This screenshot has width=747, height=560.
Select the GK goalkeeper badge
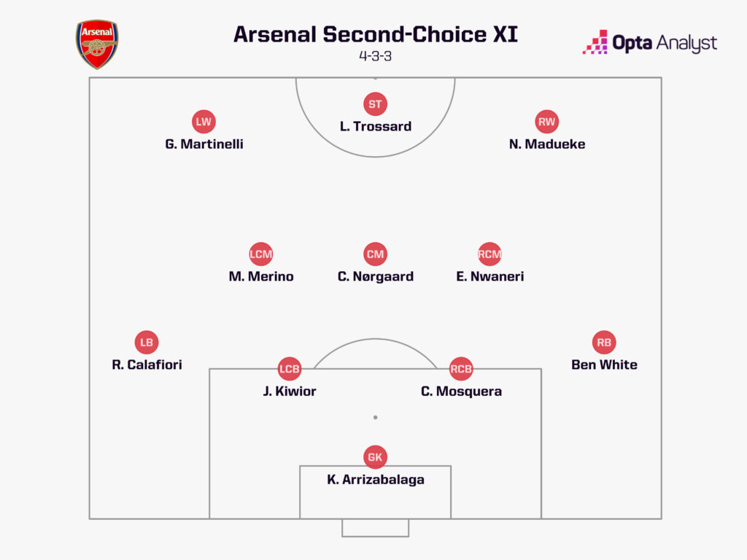375,457
